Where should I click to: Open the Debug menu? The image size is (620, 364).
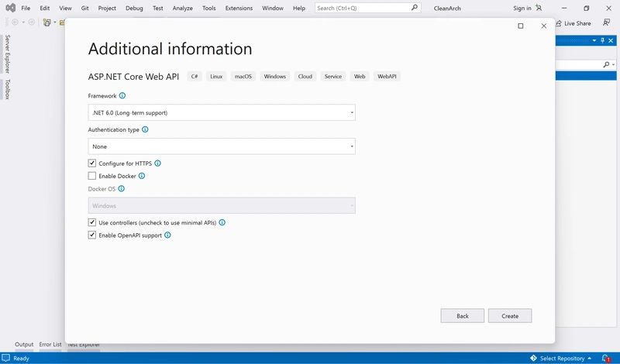pyautogui.click(x=134, y=8)
